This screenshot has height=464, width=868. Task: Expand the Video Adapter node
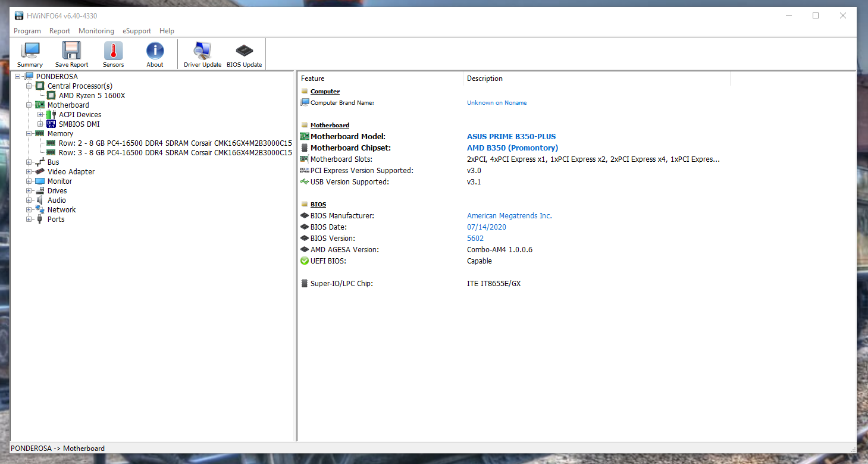click(x=29, y=172)
